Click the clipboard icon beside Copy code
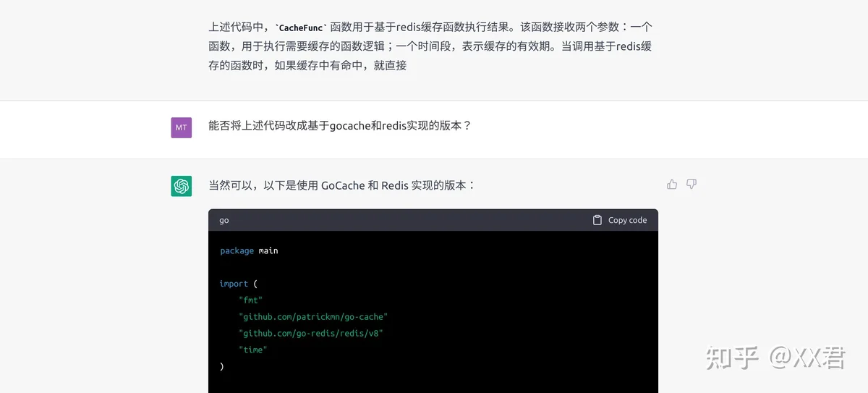 pyautogui.click(x=597, y=220)
